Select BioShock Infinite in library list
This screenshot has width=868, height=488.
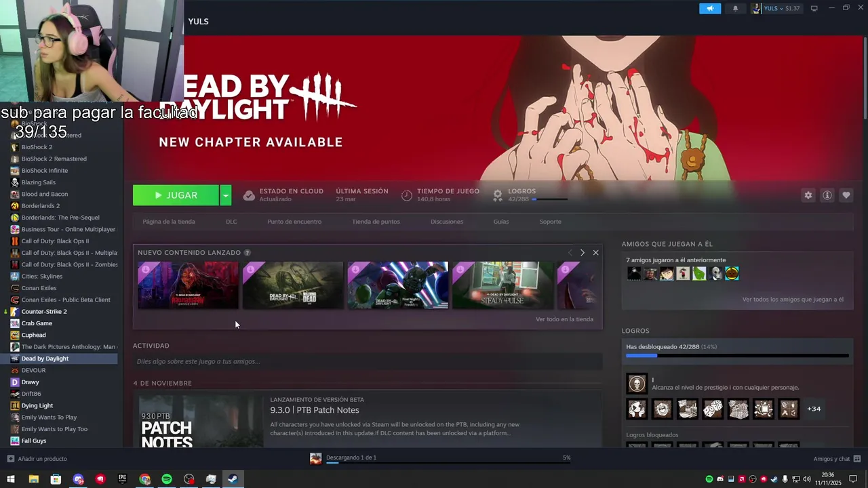pos(44,171)
